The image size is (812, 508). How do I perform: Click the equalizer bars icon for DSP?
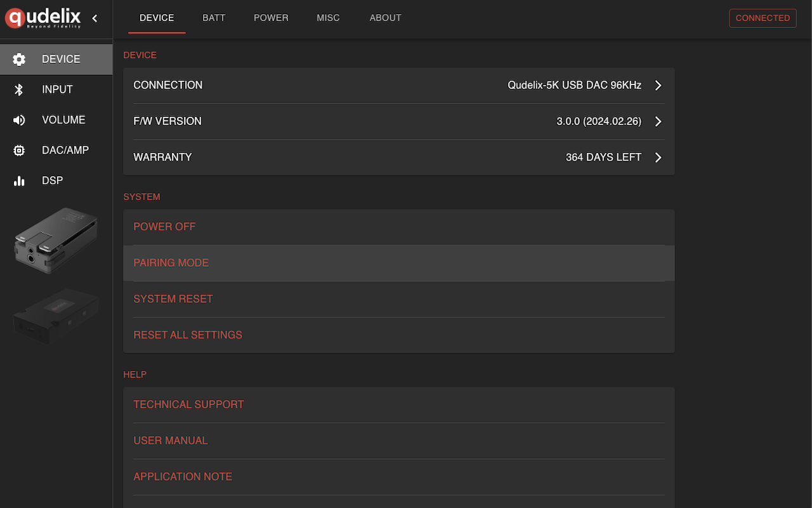(x=19, y=181)
